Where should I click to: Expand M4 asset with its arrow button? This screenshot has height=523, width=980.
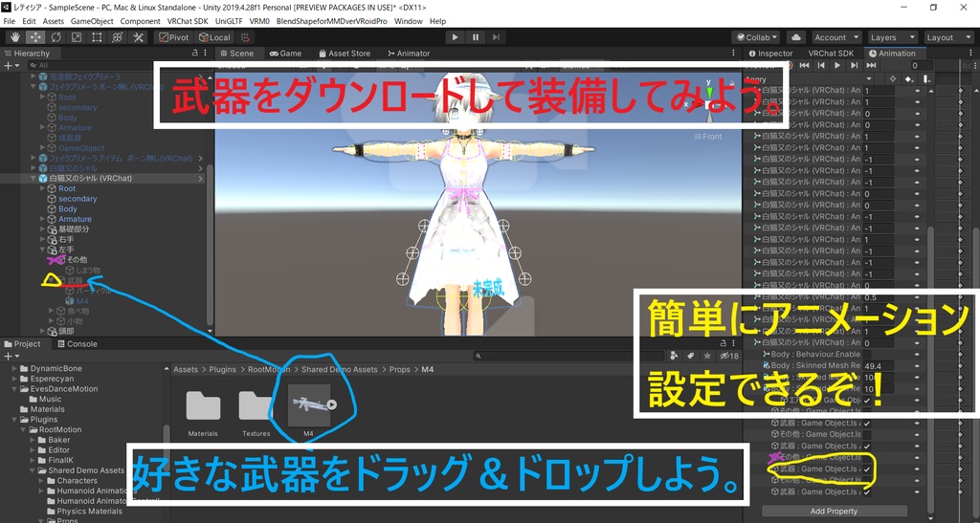tap(332, 404)
